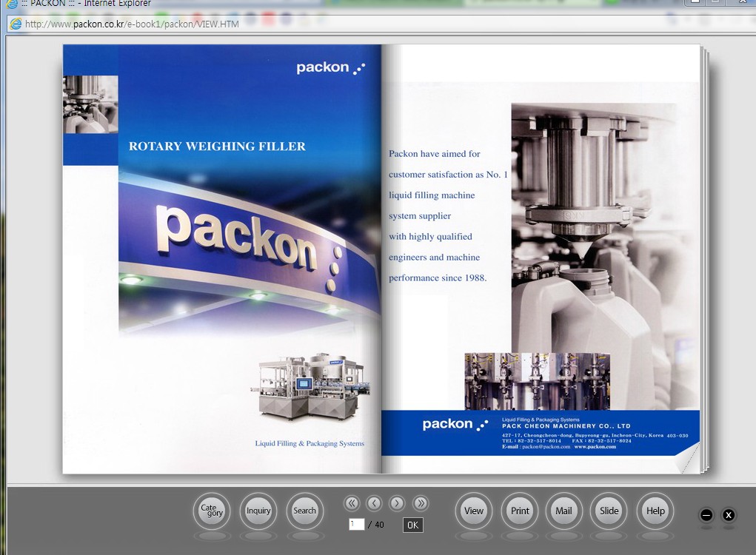Print the e-book pages
756x555 pixels.
[x=520, y=511]
